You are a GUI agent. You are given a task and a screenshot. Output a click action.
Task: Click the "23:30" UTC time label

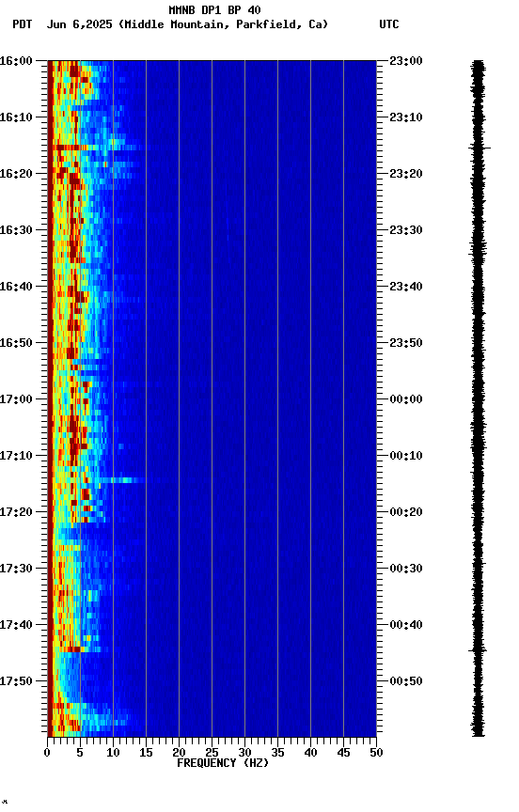coord(406,230)
